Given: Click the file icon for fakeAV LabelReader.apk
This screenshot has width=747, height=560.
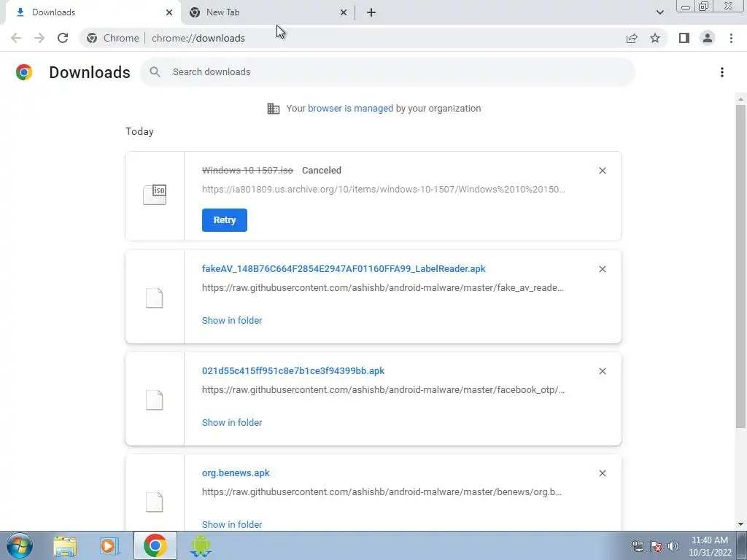Looking at the screenshot, I should pos(155,298).
